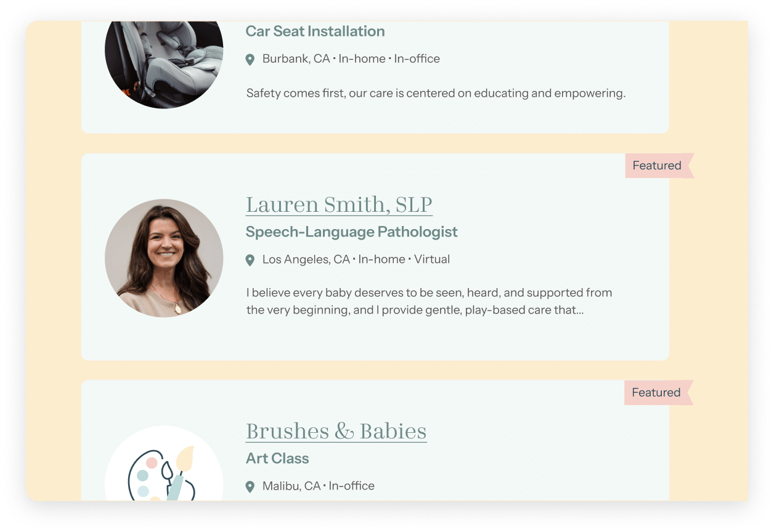Click the location pin beside Los Angeles, CA
The image size is (774, 532).
click(250, 260)
